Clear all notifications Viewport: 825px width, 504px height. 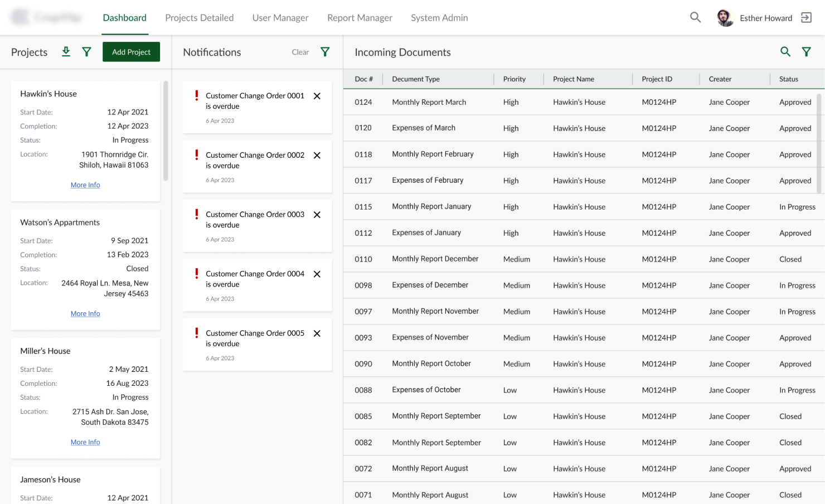(300, 52)
